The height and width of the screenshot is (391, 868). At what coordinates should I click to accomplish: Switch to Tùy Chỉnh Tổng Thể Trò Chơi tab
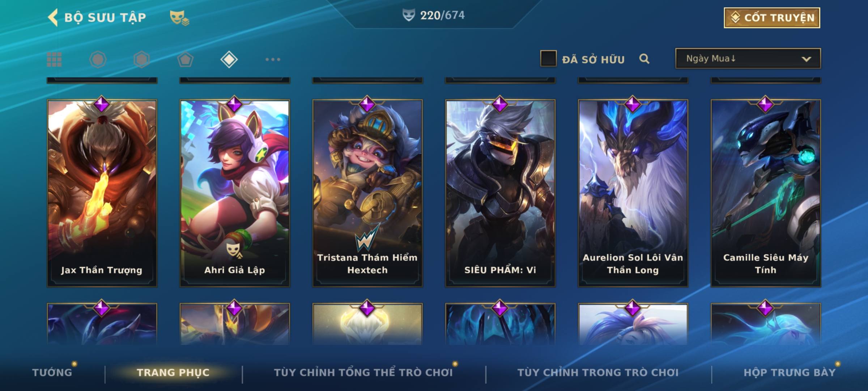[363, 373]
